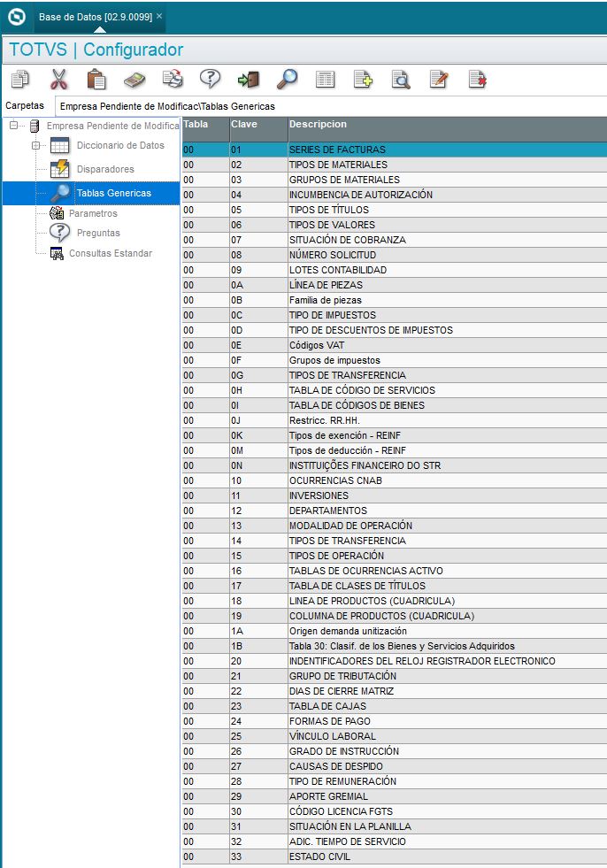Select row TIPO DE DESCUENTOS DE IMPUESTOS
607x868 pixels.
pos(395,330)
